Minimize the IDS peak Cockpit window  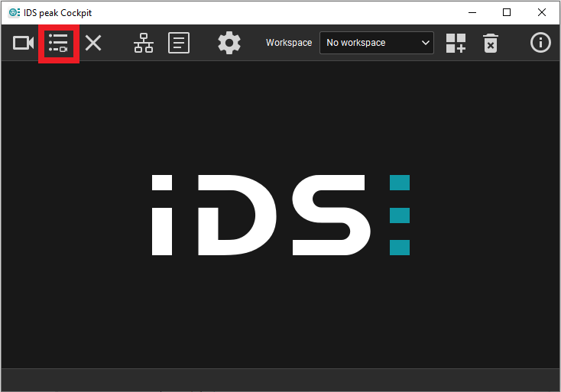(x=472, y=12)
